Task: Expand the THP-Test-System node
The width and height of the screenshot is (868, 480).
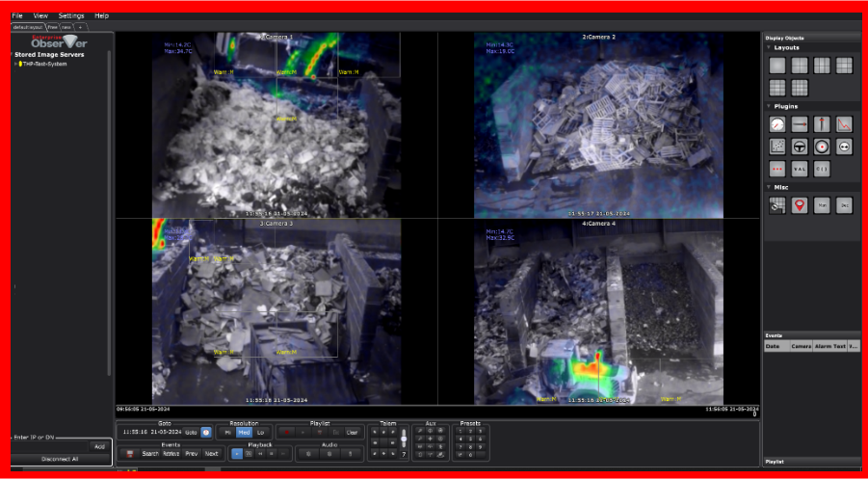Action: 15,65
